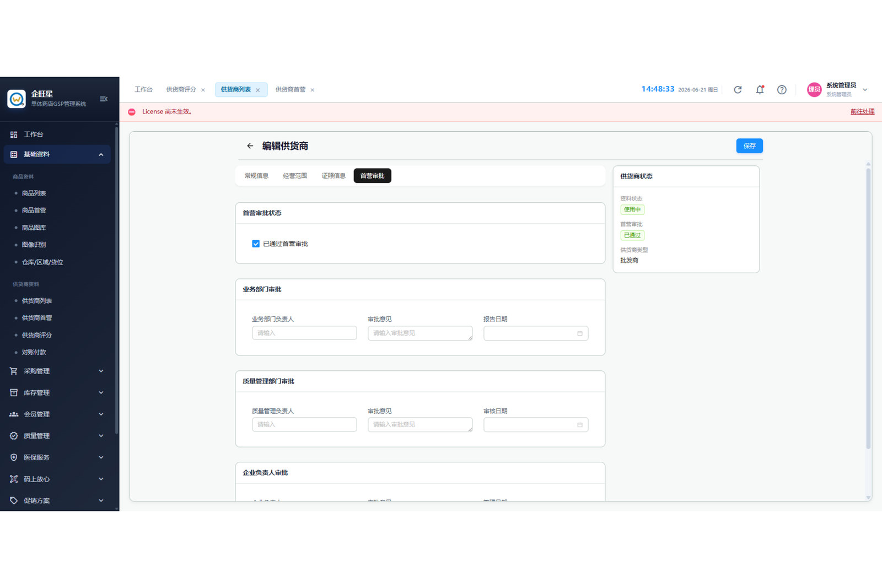Open the notification bell
Image resolution: width=882 pixels, height=588 pixels.
click(x=760, y=90)
